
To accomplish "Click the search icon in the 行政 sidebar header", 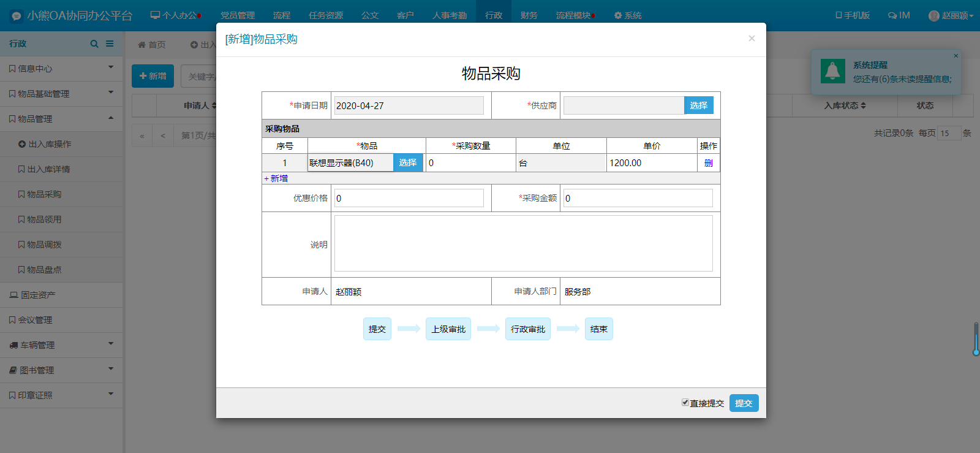I will (x=94, y=44).
